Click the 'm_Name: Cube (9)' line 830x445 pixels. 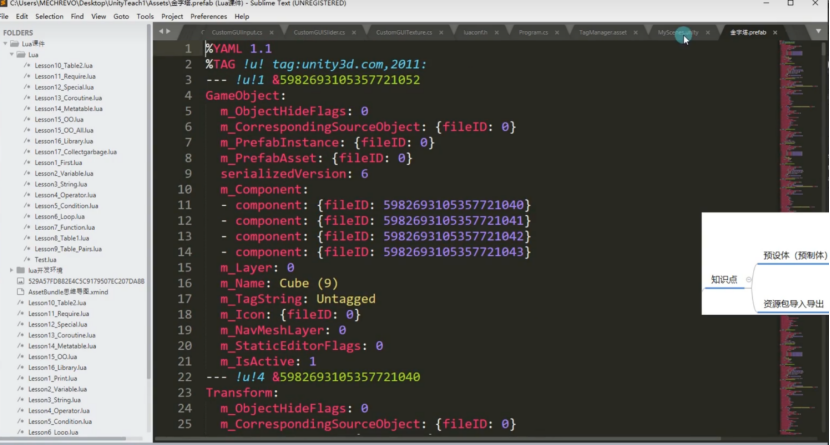279,283
